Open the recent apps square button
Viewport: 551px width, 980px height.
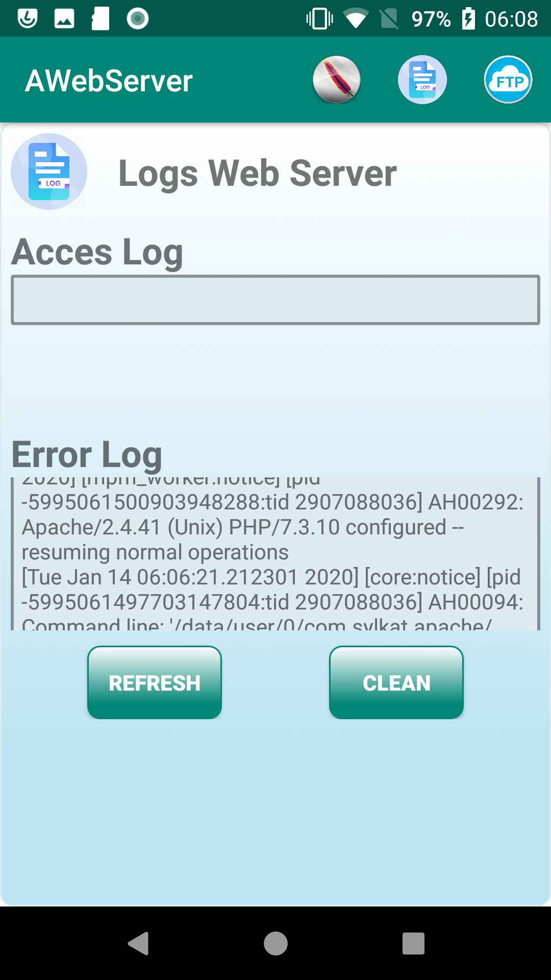click(x=413, y=943)
